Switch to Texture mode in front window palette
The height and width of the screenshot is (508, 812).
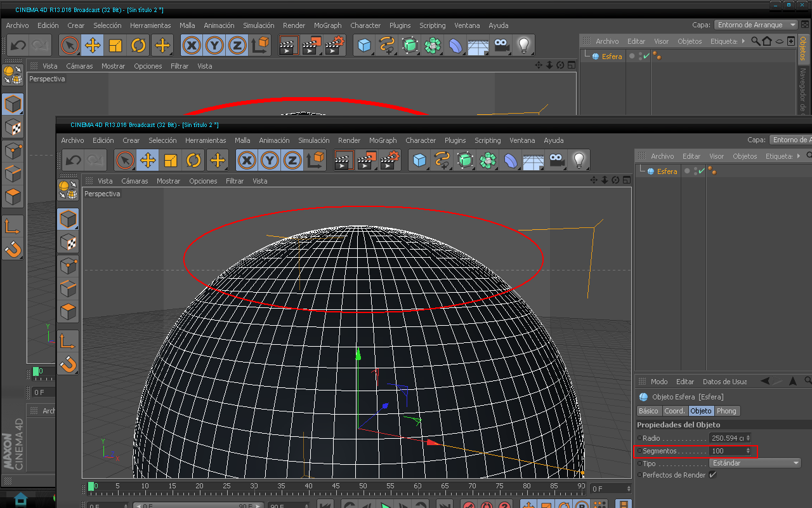point(68,242)
